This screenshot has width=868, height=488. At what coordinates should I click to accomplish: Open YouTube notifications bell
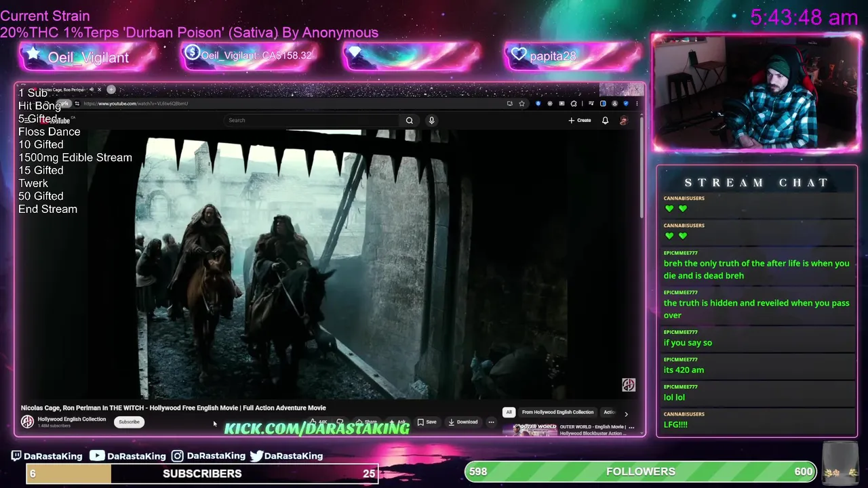(605, 121)
